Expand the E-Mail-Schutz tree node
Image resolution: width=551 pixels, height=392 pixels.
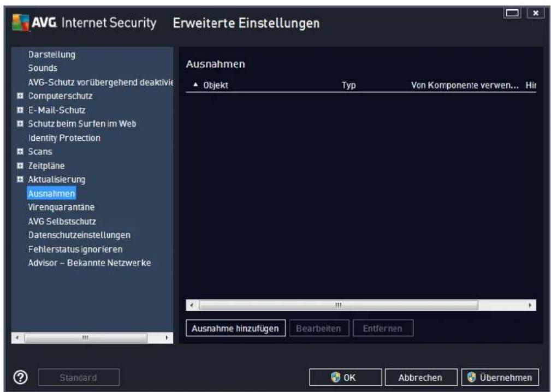pyautogui.click(x=20, y=110)
